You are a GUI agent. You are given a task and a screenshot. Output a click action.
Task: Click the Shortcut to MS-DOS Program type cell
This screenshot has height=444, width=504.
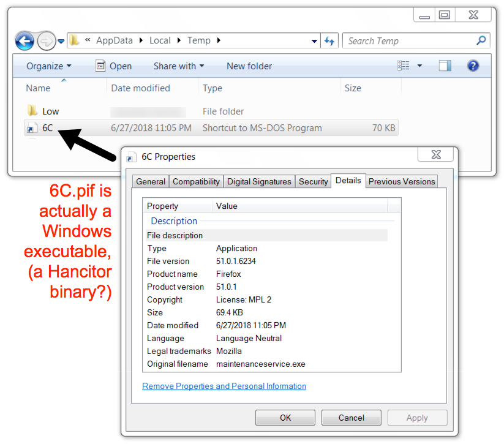tap(262, 128)
